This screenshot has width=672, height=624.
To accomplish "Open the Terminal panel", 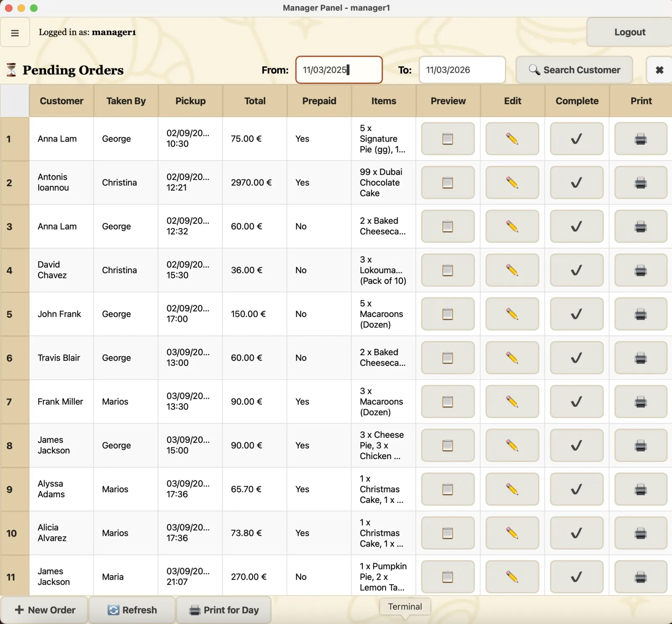I will click(404, 606).
